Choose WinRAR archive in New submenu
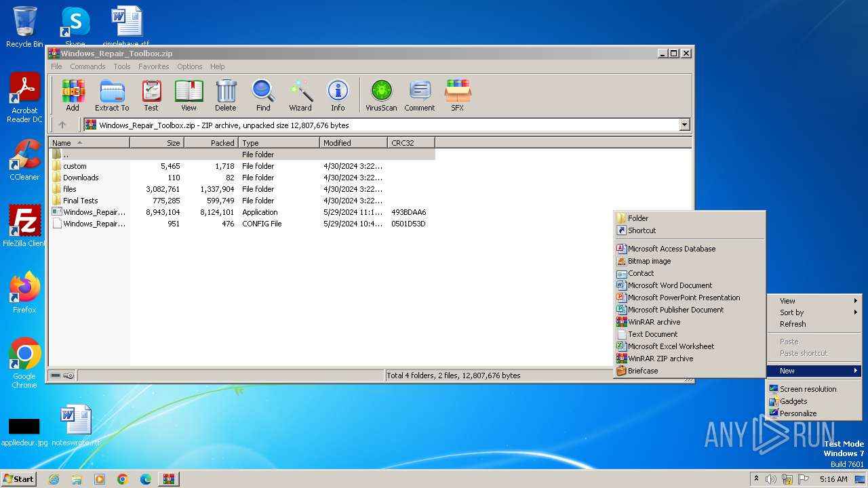This screenshot has height=488, width=868. coord(689,322)
